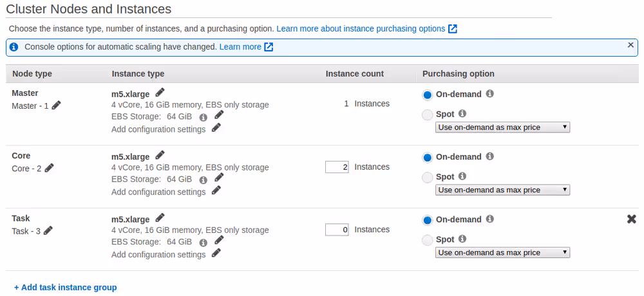Edit the Master instance type pencil icon

click(x=160, y=93)
